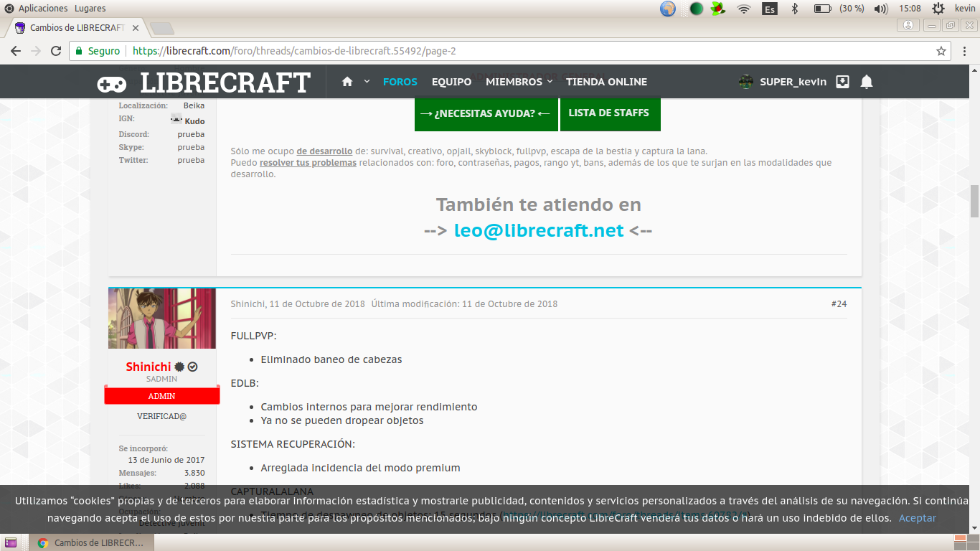
Task: Click SUPER_kevin's avatar in the navbar
Action: coord(746,82)
